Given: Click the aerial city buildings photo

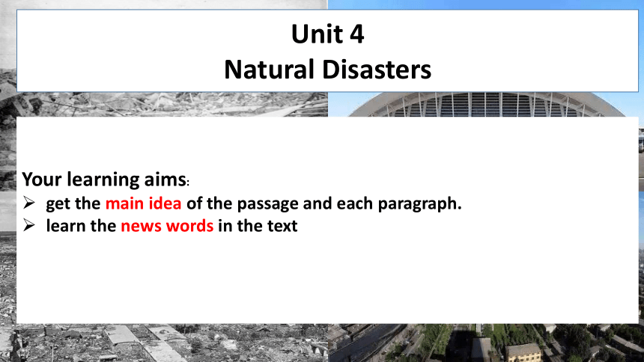Looking at the screenshot, I should coord(484,343).
